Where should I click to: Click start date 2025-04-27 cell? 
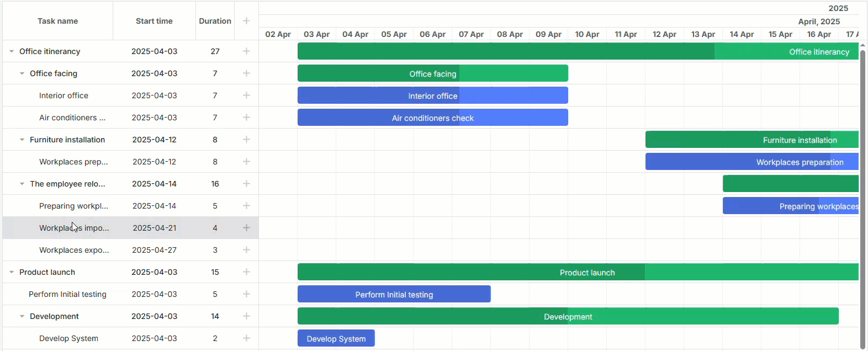[x=155, y=250]
